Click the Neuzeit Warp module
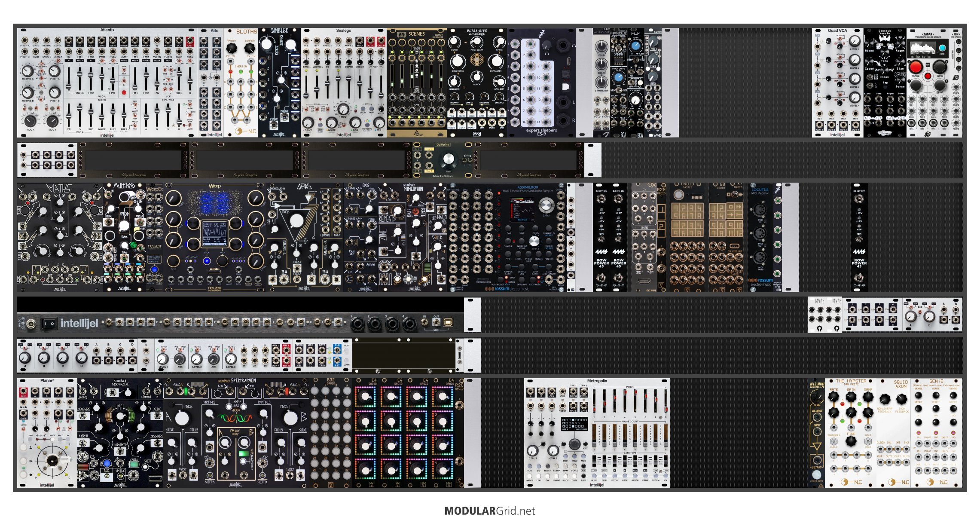Image resolution: width=980 pixels, height=520 pixels. [215, 238]
